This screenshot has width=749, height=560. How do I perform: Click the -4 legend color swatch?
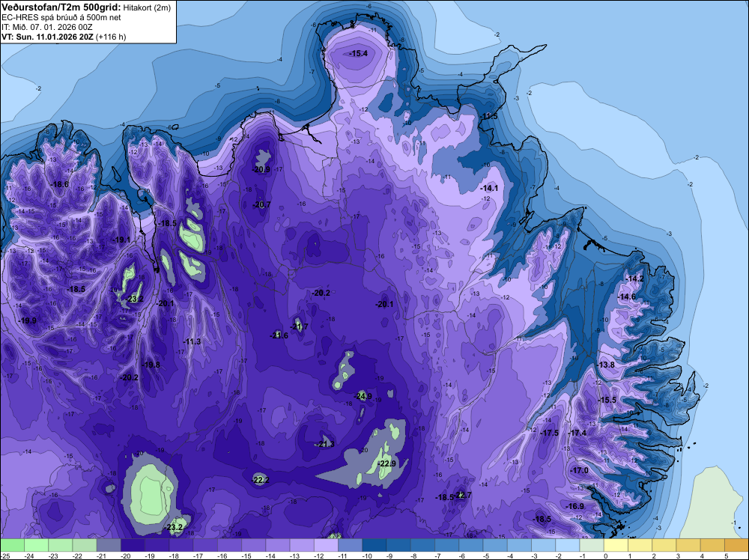click(519, 545)
